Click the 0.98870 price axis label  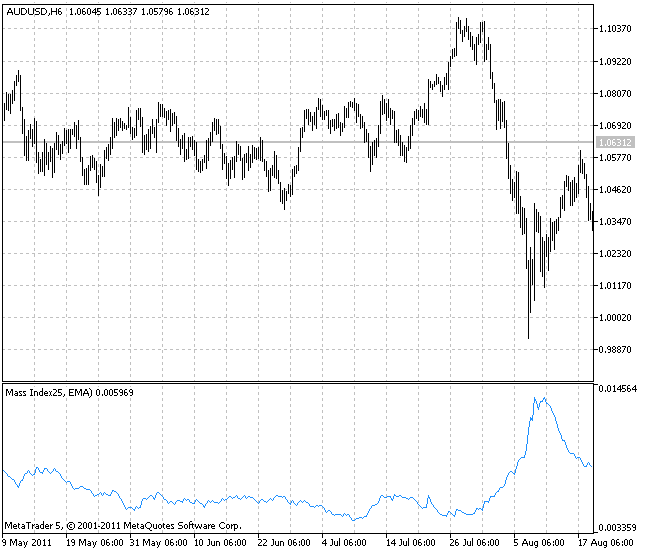click(614, 350)
